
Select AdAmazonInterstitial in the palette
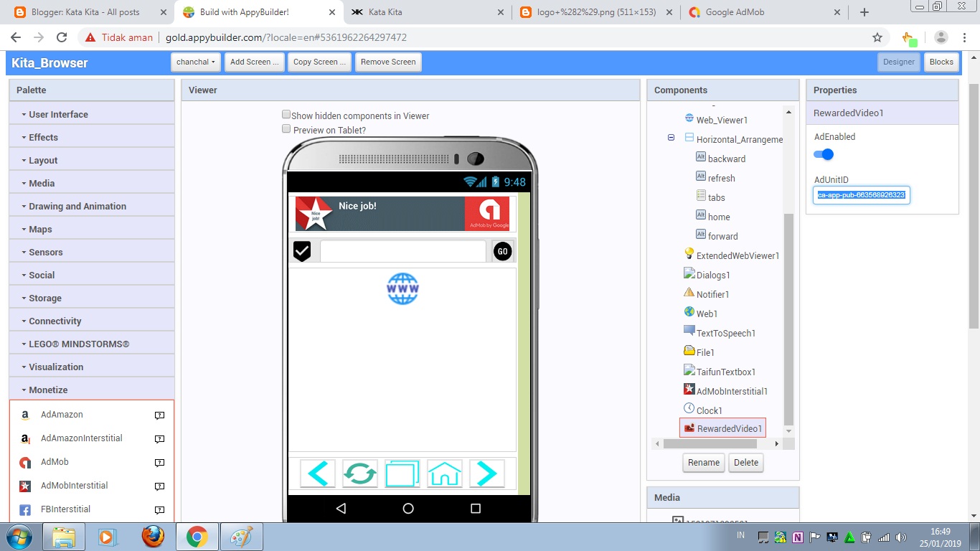click(x=81, y=438)
